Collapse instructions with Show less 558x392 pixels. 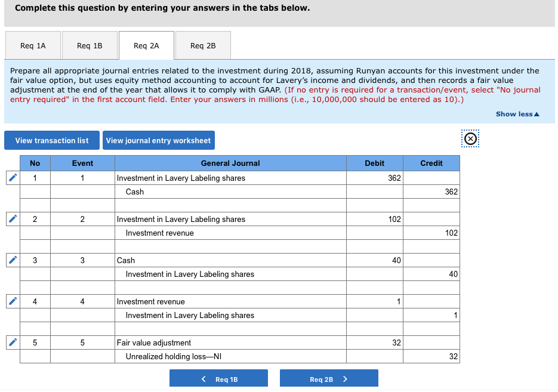pyautogui.click(x=517, y=114)
